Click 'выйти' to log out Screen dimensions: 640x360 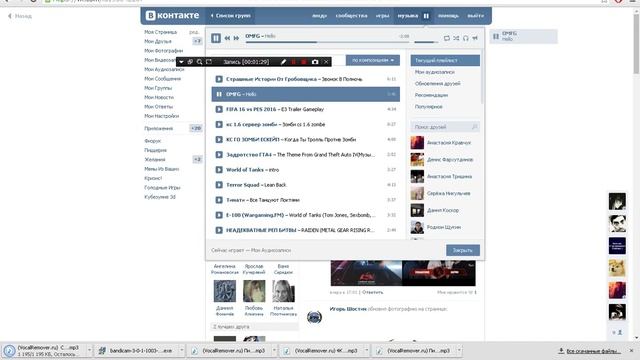click(476, 16)
